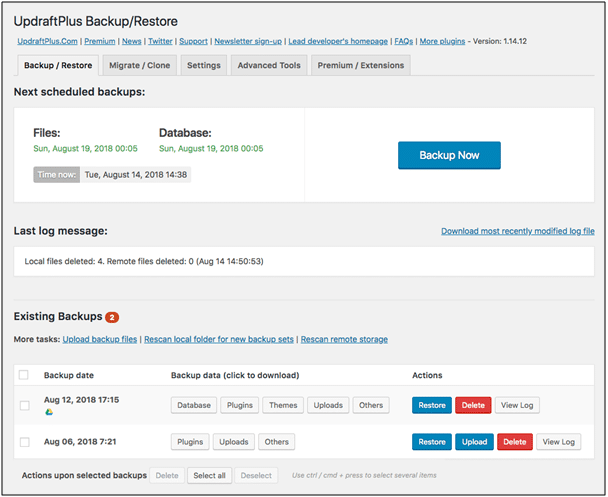Viewport: 608px width, 497px height.
Task: Click the Aug 12, 2018 17:15 date text
Action: point(81,400)
